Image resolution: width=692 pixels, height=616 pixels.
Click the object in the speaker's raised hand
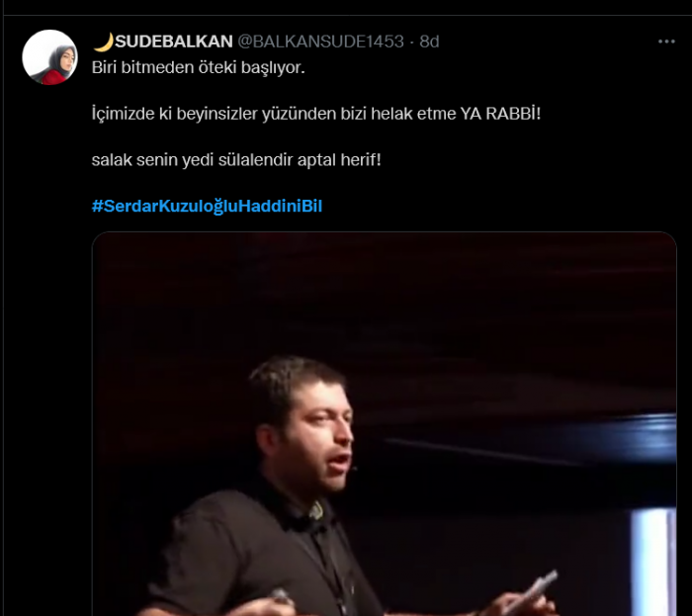coord(534,589)
